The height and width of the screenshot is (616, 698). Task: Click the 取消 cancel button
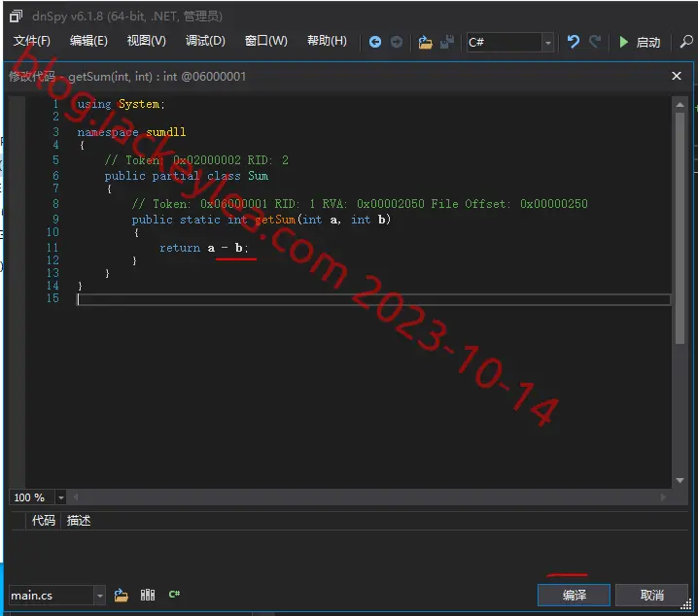[651, 595]
